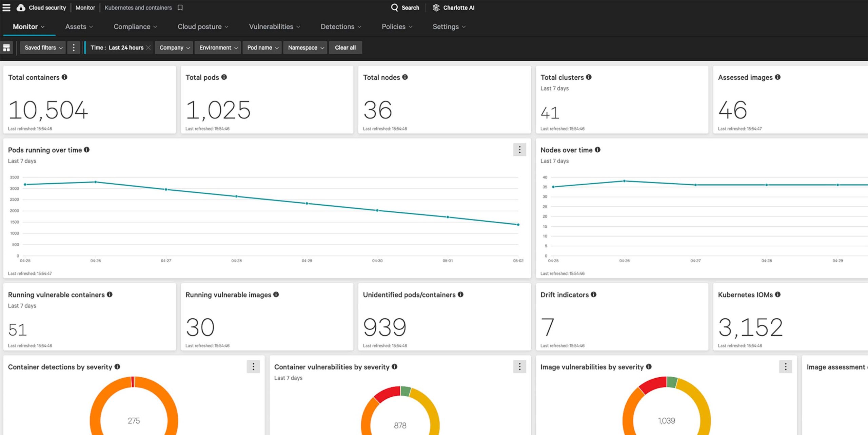
Task: Click the Search label in top bar
Action: (x=410, y=7)
